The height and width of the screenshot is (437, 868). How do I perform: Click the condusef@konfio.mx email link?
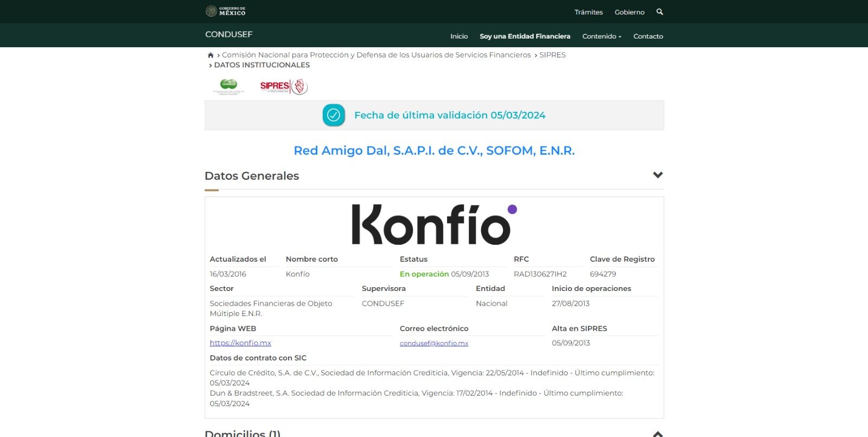point(434,343)
